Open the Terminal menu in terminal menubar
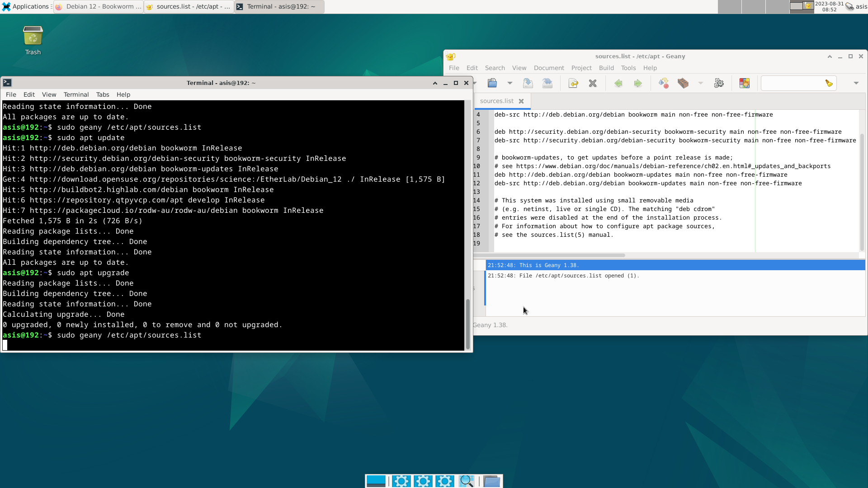 click(x=76, y=94)
